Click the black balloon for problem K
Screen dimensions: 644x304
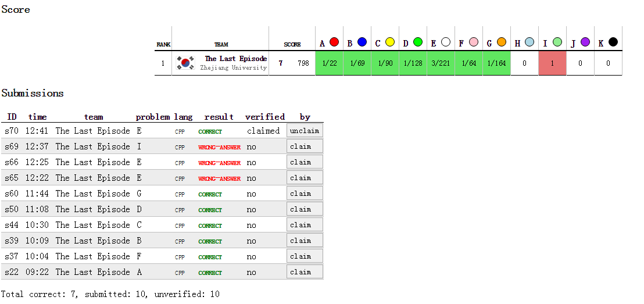tap(613, 42)
